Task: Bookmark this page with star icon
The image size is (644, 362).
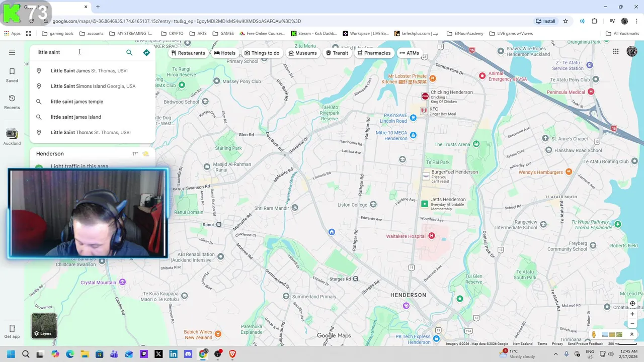Action: pos(566,21)
